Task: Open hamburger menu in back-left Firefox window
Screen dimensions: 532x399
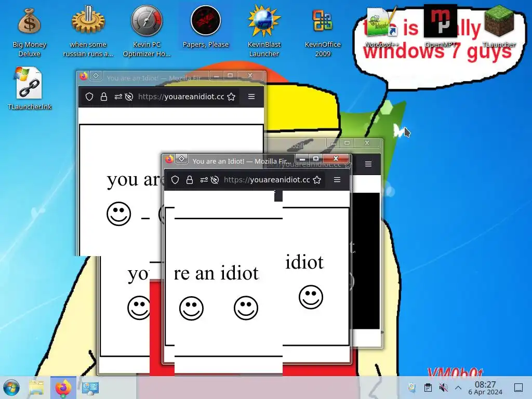Action: [x=251, y=96]
